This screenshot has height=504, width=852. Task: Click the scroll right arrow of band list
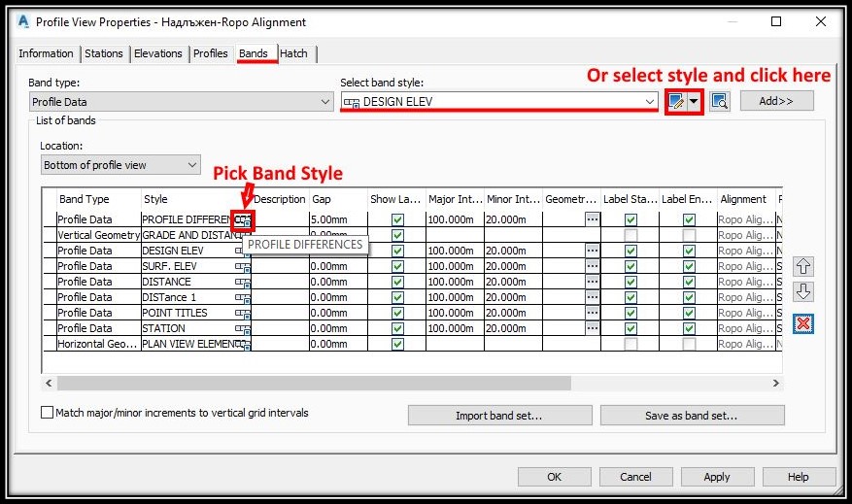click(776, 383)
